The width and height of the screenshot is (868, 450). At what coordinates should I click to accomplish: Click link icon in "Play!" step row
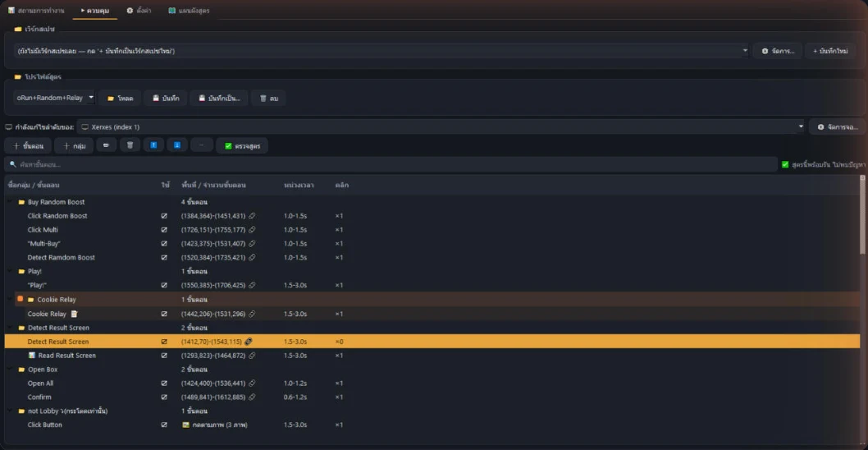click(x=252, y=285)
